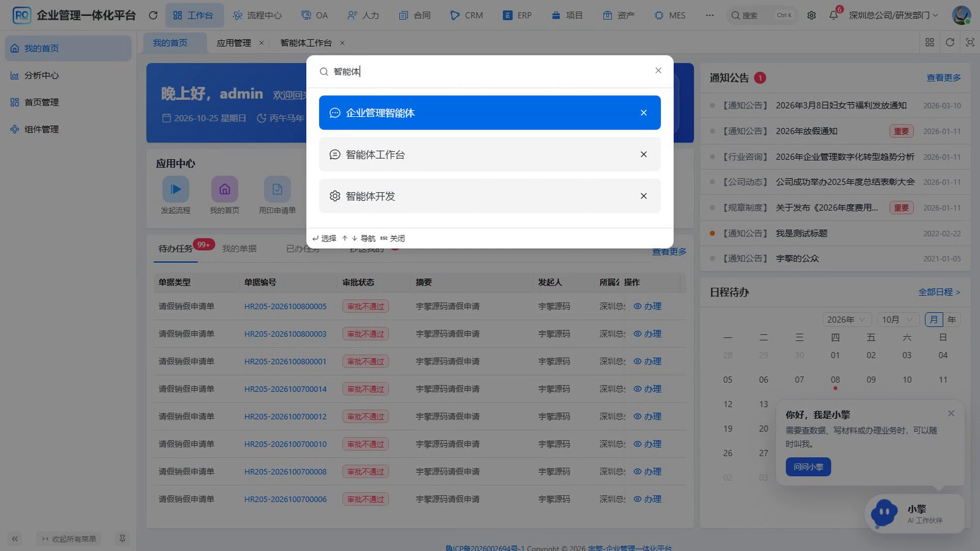Viewport: 980px width, 551px height.
Task: Click the pin icon at sidebar bottom
Action: [x=122, y=538]
